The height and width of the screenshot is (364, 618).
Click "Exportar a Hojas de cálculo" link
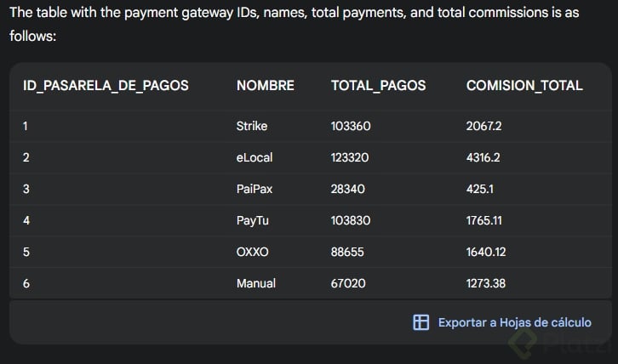coord(514,322)
